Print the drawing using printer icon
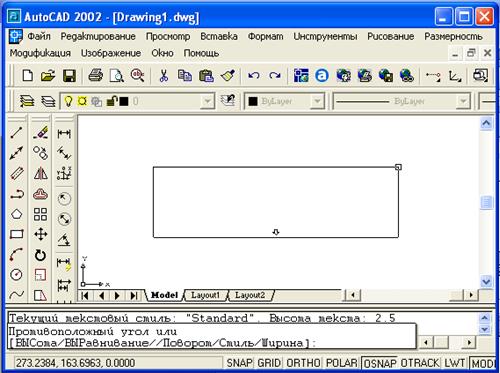This screenshot has width=500, height=373. (96, 76)
